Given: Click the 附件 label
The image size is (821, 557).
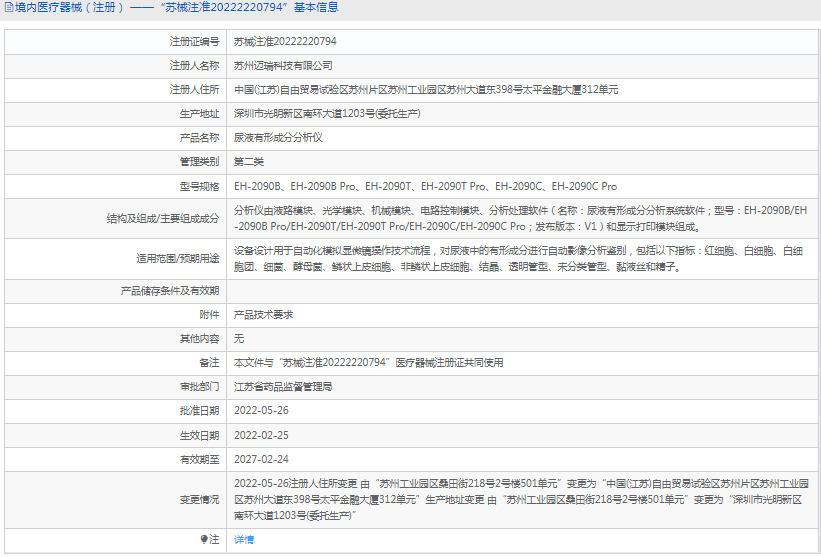Looking at the screenshot, I should click(x=209, y=315).
